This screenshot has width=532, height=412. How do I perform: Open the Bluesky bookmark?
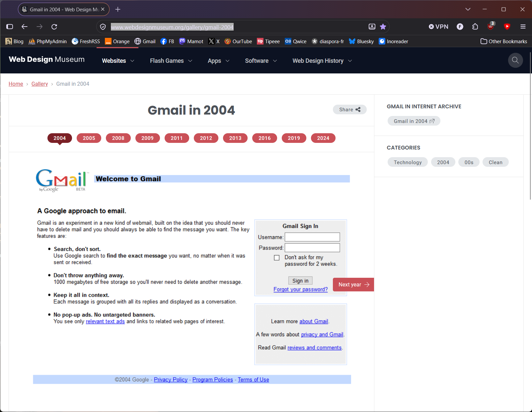click(x=361, y=42)
